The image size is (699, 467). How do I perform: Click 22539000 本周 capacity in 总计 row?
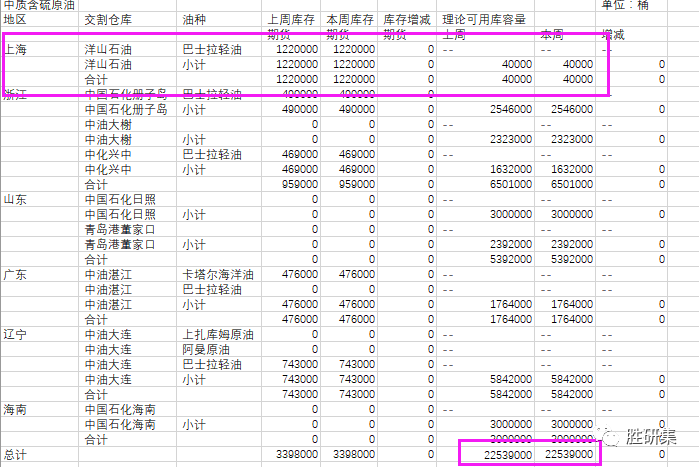point(569,455)
